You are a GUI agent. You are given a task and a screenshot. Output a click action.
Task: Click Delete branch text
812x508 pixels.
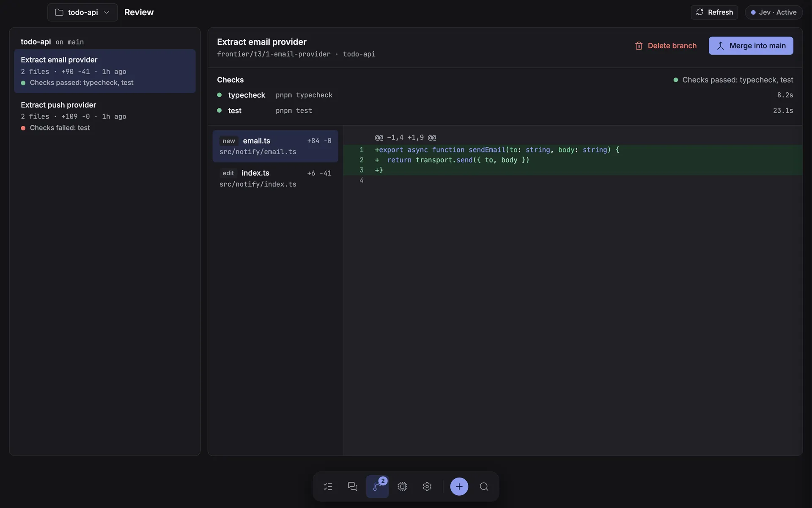point(672,46)
